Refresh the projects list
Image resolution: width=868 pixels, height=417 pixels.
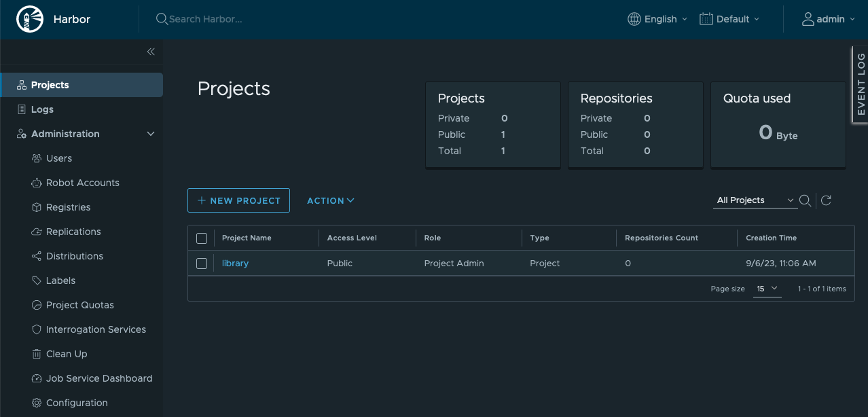pos(826,200)
